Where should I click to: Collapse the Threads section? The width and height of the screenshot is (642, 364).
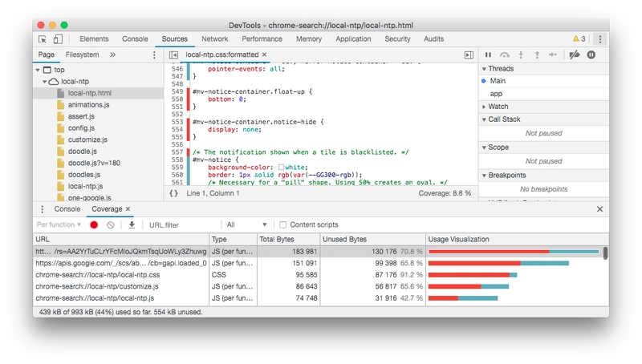click(485, 69)
